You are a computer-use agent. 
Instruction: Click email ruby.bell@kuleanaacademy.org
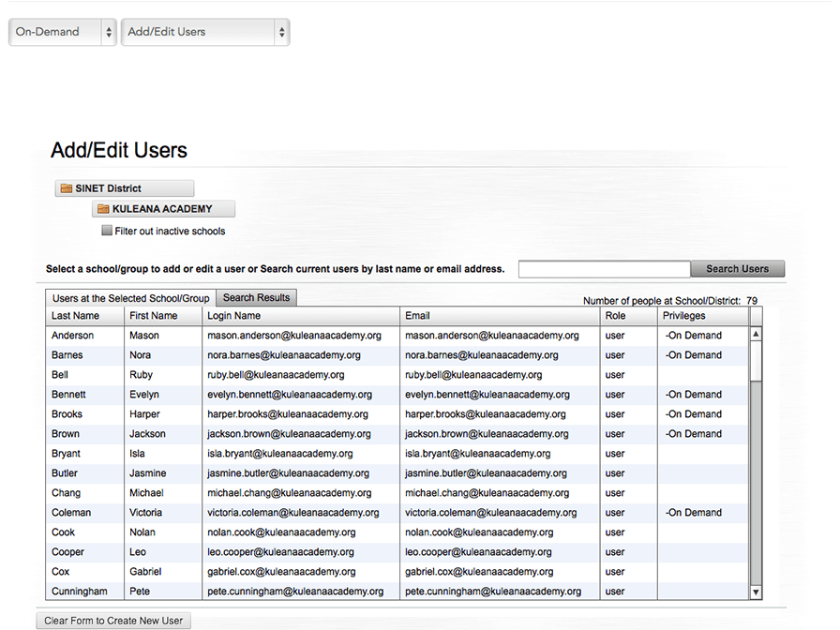473,375
